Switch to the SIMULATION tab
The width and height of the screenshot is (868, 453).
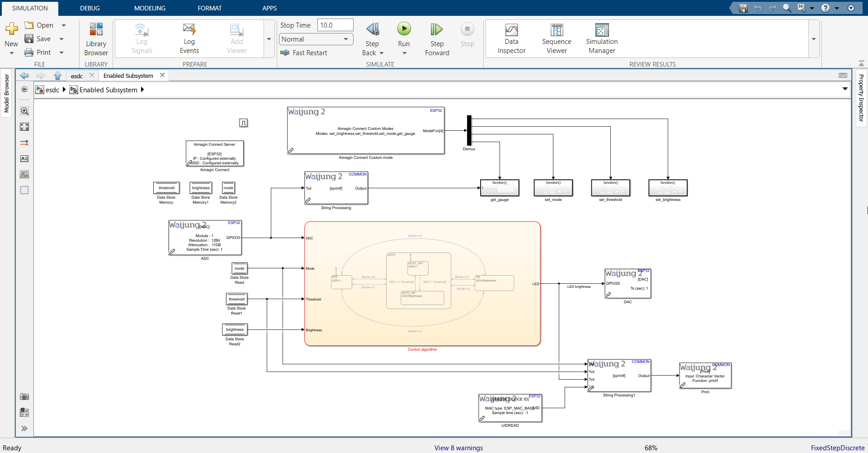30,8
